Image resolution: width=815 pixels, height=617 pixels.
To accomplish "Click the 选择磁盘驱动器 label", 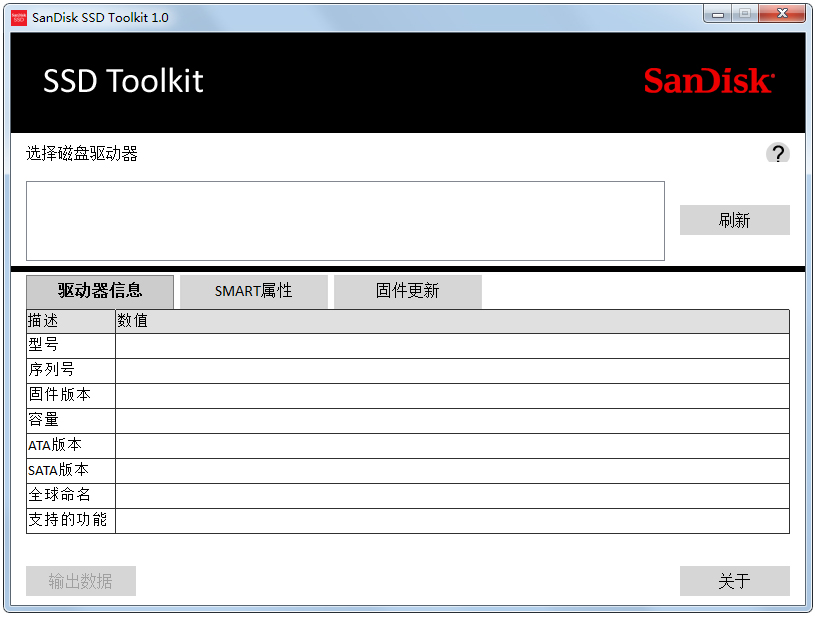I will tap(82, 153).
